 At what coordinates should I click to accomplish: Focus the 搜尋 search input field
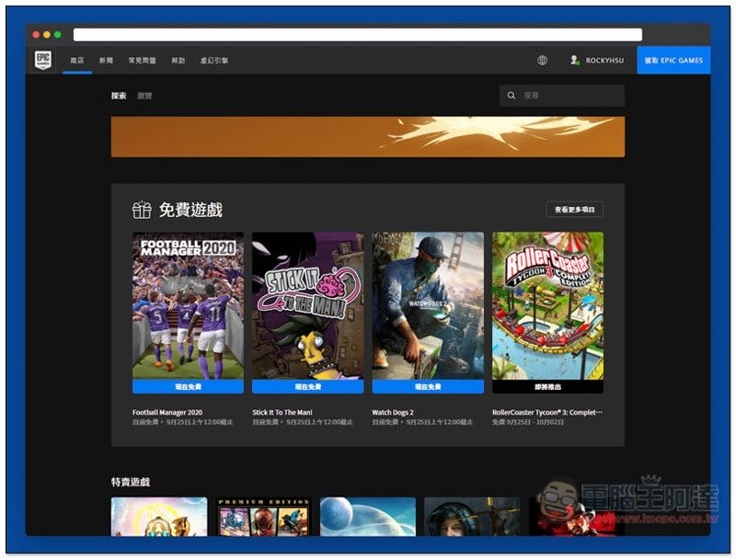point(562,96)
